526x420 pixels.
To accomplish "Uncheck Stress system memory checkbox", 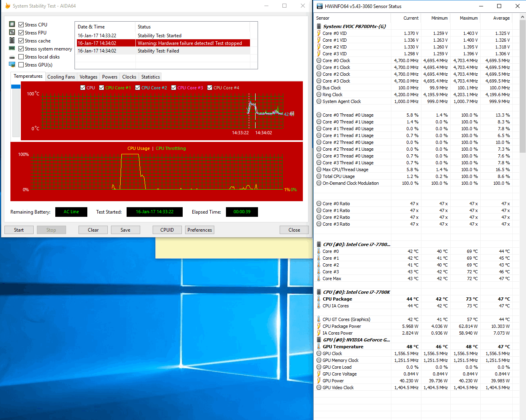I will (x=21, y=48).
